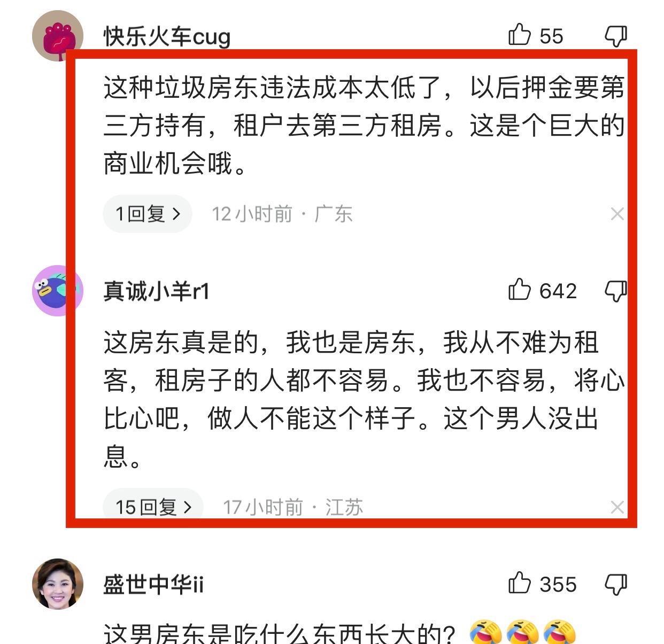
Task: Like the comment by 快乐火车cug
Action: (x=519, y=35)
